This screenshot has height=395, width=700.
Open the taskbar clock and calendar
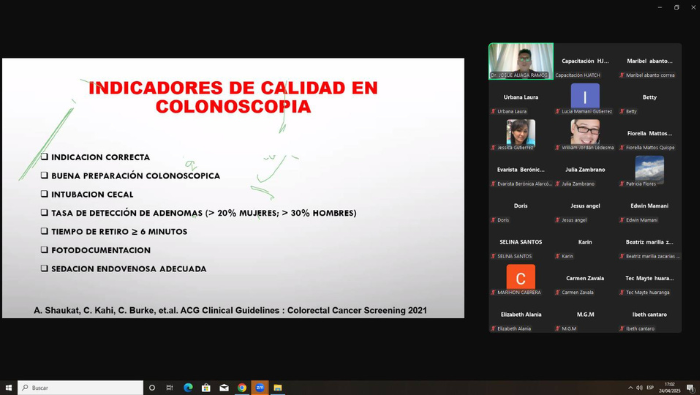pyautogui.click(x=670, y=387)
